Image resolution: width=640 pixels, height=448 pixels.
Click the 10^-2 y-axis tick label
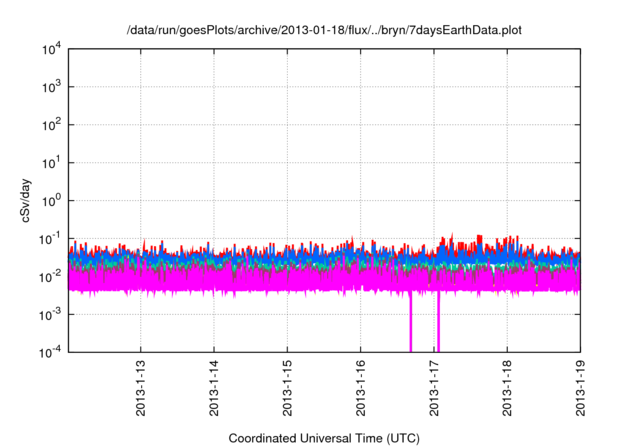[x=50, y=277]
